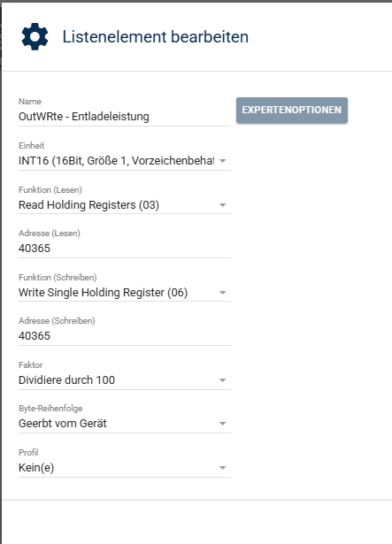This screenshot has height=544, width=392.
Task: Open the Profil dropdown arrow
Action: click(x=223, y=468)
